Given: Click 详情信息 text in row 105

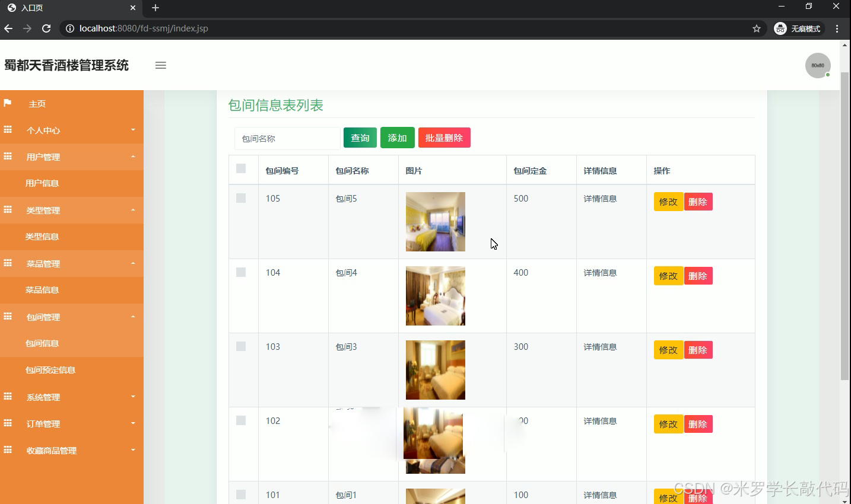Looking at the screenshot, I should tap(600, 199).
